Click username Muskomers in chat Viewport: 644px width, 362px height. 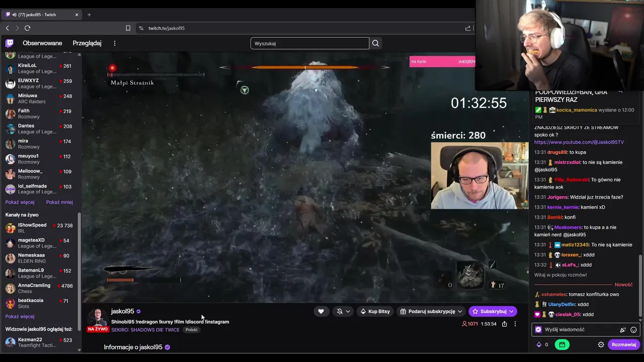tap(568, 227)
